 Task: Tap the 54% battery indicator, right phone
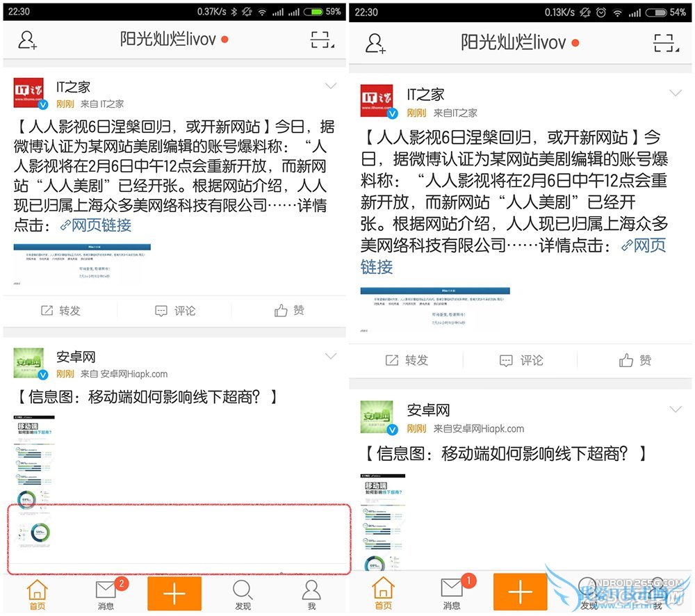pyautogui.click(x=666, y=13)
